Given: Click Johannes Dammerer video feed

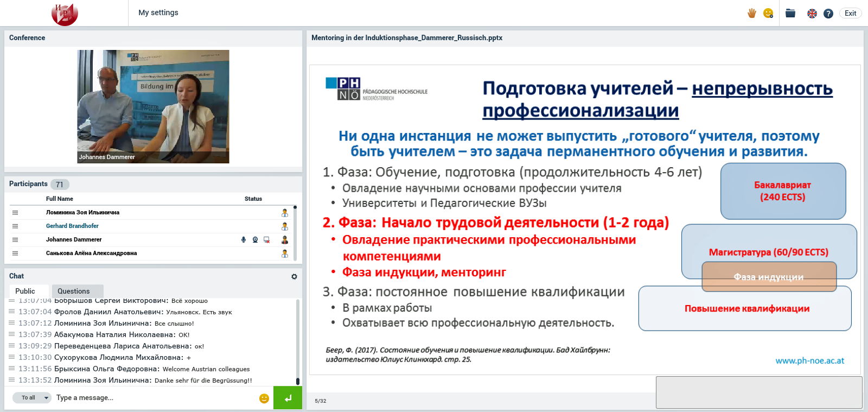Looking at the screenshot, I should 153,106.
